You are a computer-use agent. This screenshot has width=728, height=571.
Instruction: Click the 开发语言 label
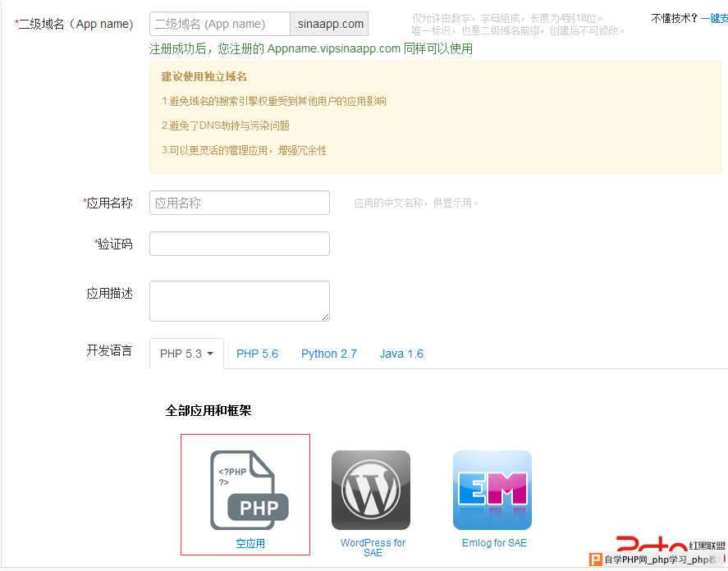click(110, 350)
